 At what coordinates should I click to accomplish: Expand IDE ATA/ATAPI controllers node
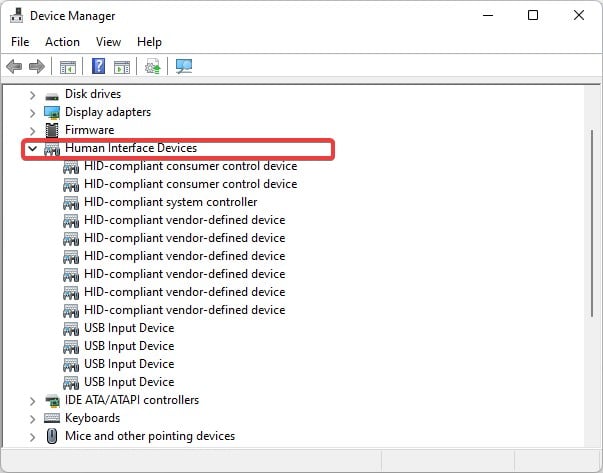[32, 401]
